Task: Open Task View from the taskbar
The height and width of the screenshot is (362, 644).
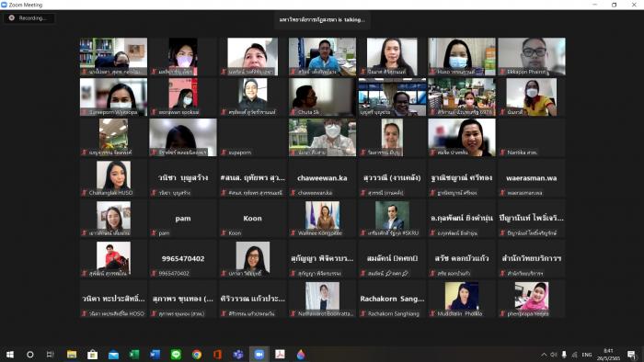Action: (x=50, y=355)
